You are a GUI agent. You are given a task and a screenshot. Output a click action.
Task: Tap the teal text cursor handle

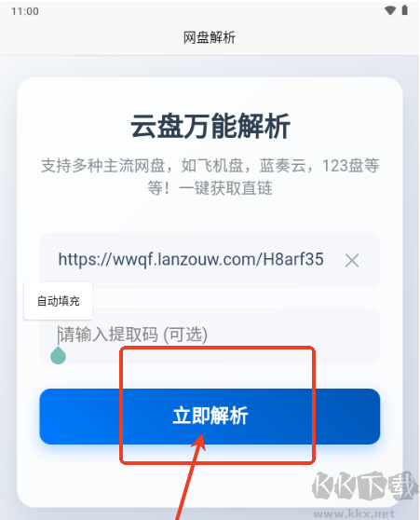pos(58,355)
